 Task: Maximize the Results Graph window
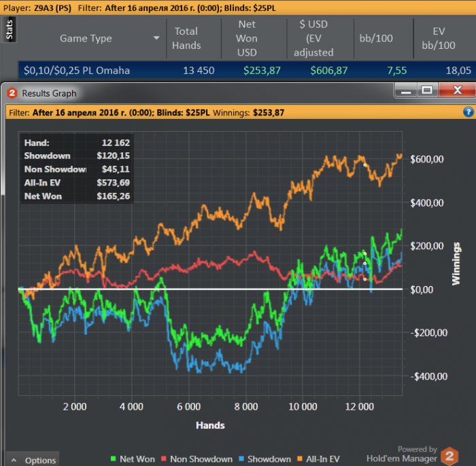coord(427,90)
